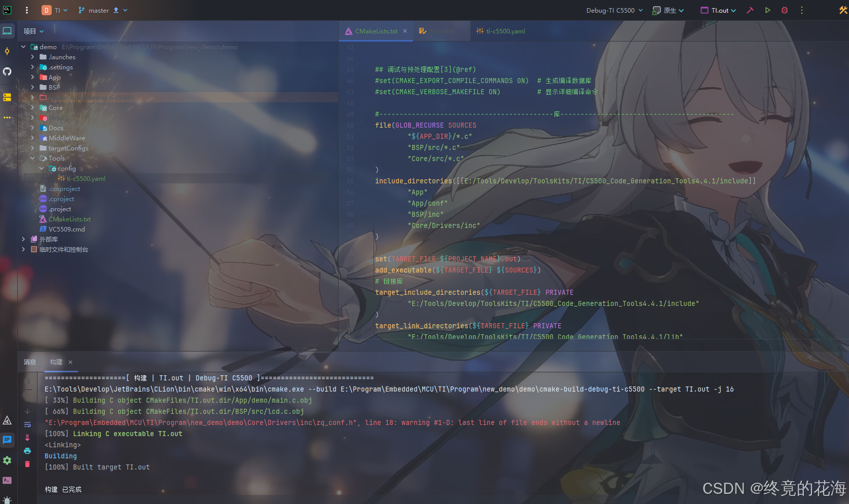Viewport: 849px width, 504px height.
Task: Open More tool windows ellipsis icon
Action: 7,117
